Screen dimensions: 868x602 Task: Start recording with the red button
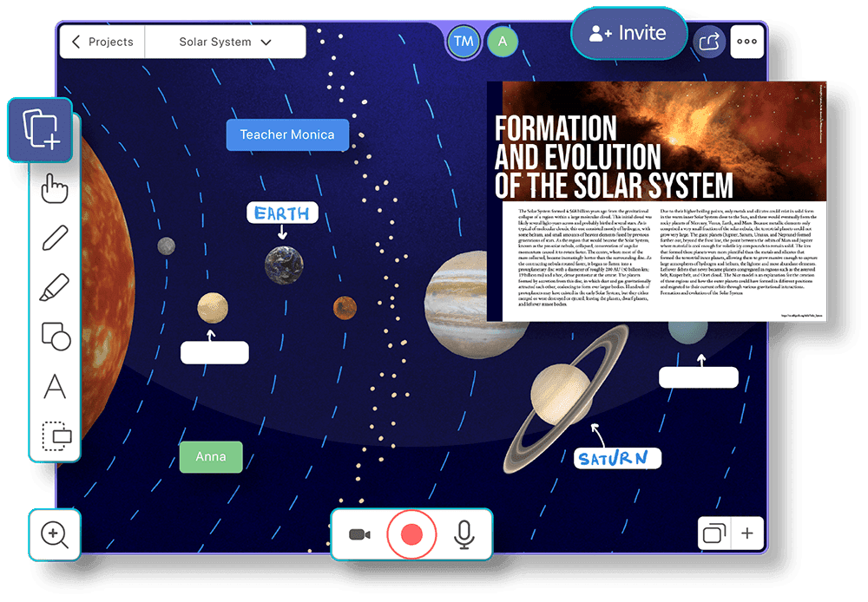(x=411, y=534)
